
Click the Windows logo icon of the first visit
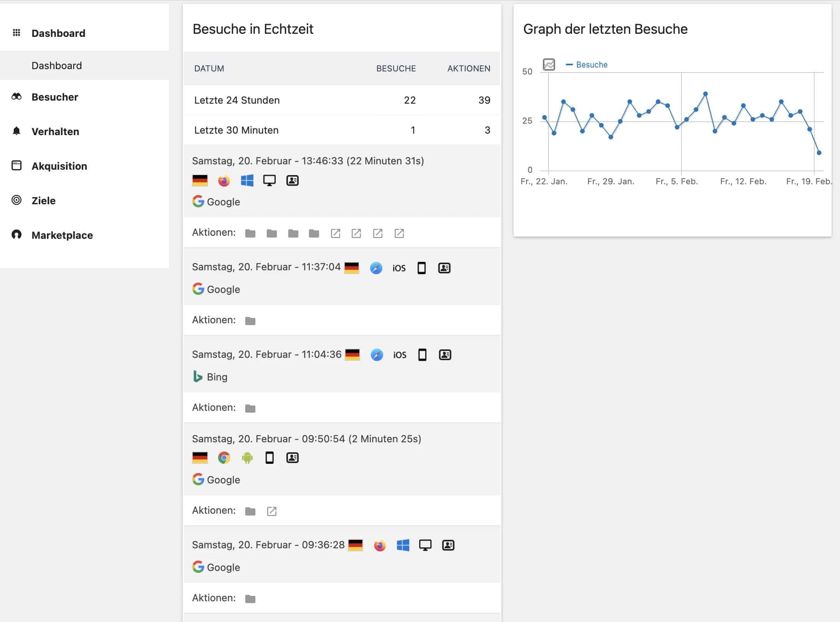pyautogui.click(x=247, y=180)
